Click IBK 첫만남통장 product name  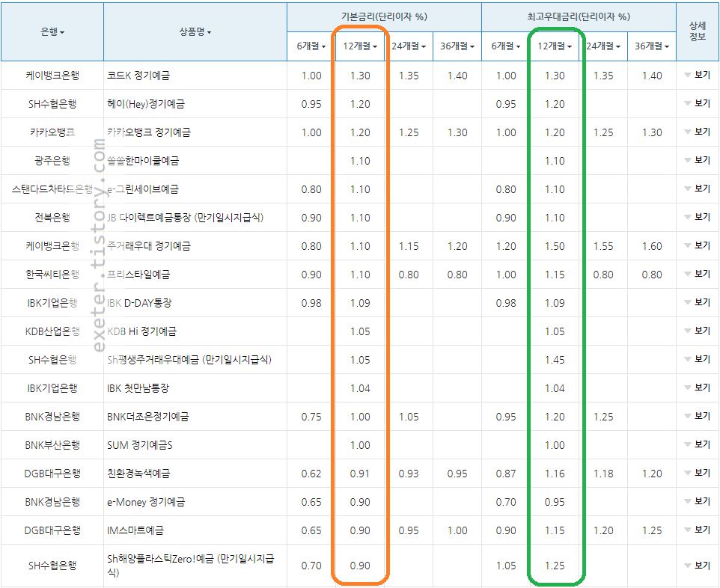(138, 388)
